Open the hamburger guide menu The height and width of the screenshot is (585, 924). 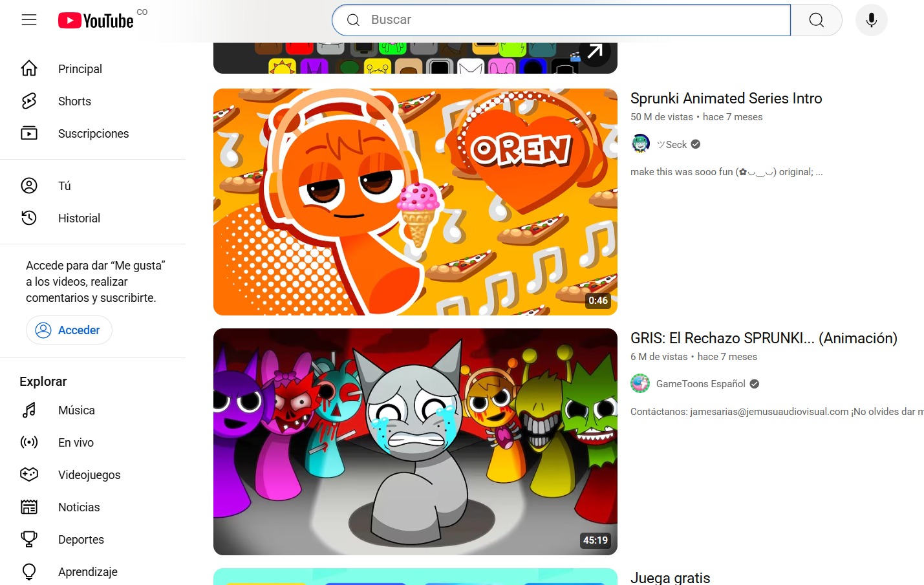[29, 20]
